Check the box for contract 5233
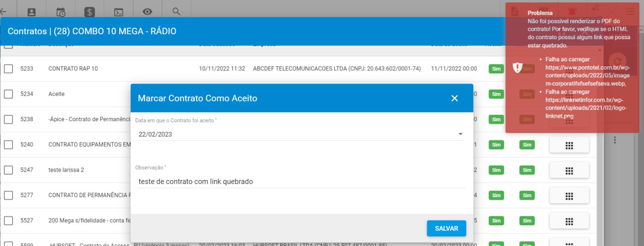 pyautogui.click(x=9, y=69)
